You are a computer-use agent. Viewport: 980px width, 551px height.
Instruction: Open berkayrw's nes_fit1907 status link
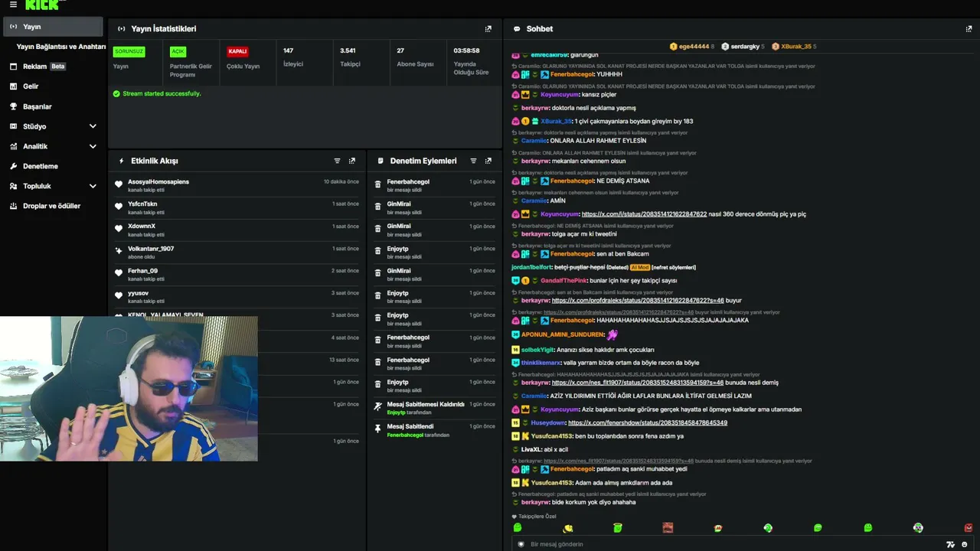tap(638, 383)
